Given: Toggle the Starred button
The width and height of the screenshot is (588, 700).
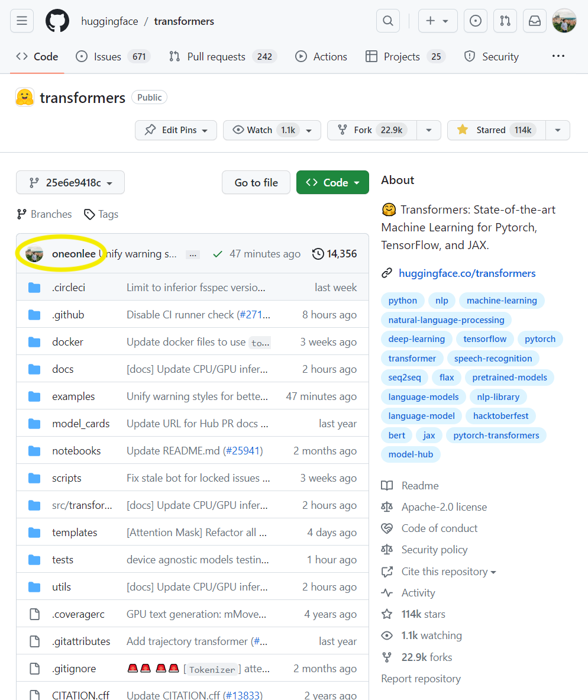Looking at the screenshot, I should click(496, 130).
